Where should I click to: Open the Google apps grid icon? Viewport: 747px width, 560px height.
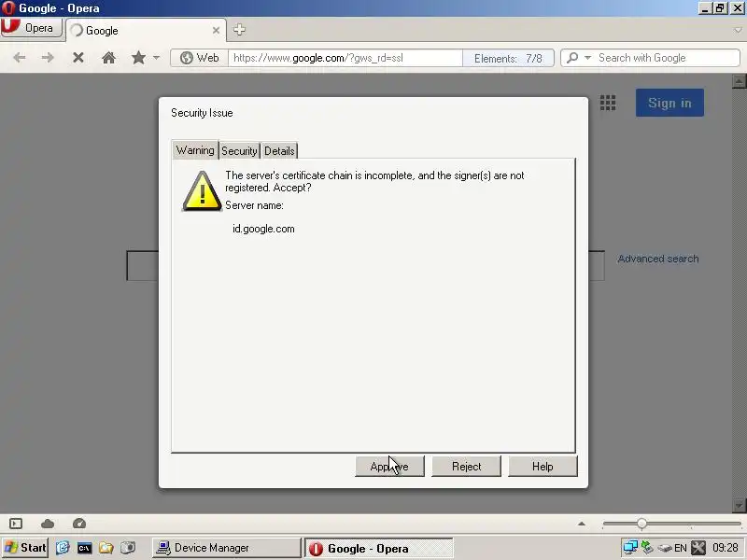point(608,103)
